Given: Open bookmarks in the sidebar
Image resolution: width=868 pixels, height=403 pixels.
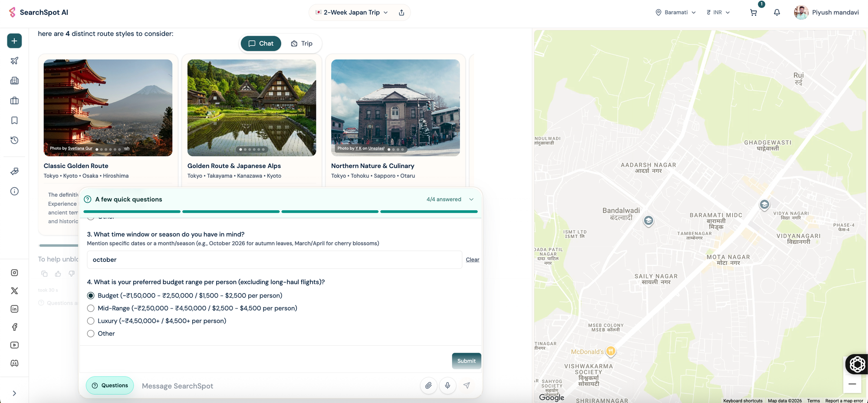Looking at the screenshot, I should 14,120.
